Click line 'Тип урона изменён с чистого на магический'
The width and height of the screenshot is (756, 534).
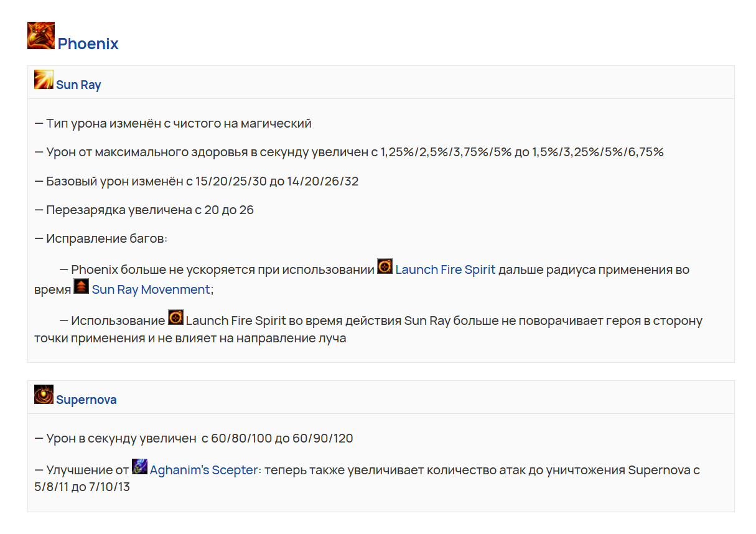point(173,123)
